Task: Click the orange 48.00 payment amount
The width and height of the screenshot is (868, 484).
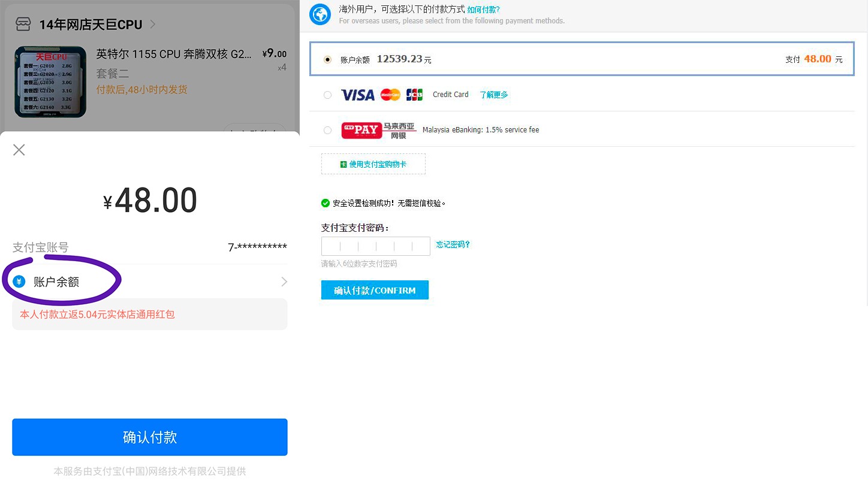Action: coord(818,59)
